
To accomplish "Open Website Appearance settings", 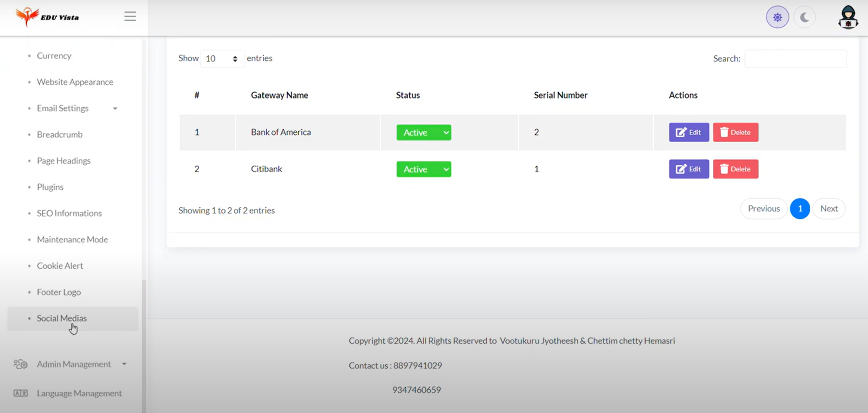I will 75,82.
